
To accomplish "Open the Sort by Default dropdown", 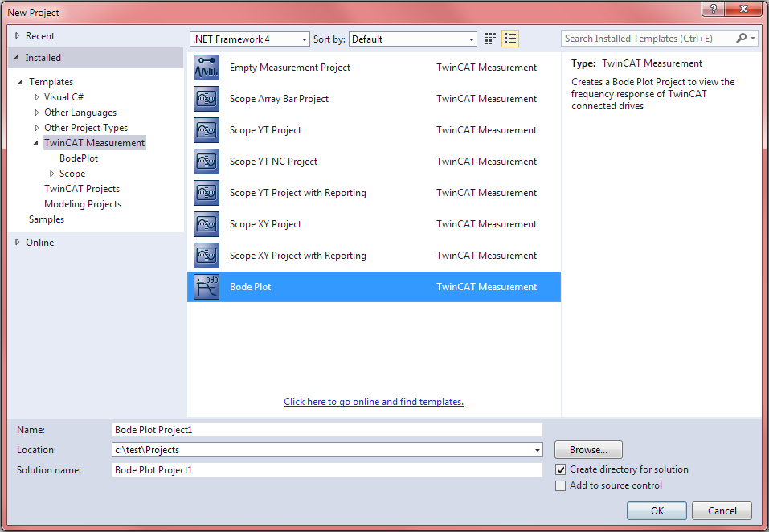I will point(413,39).
